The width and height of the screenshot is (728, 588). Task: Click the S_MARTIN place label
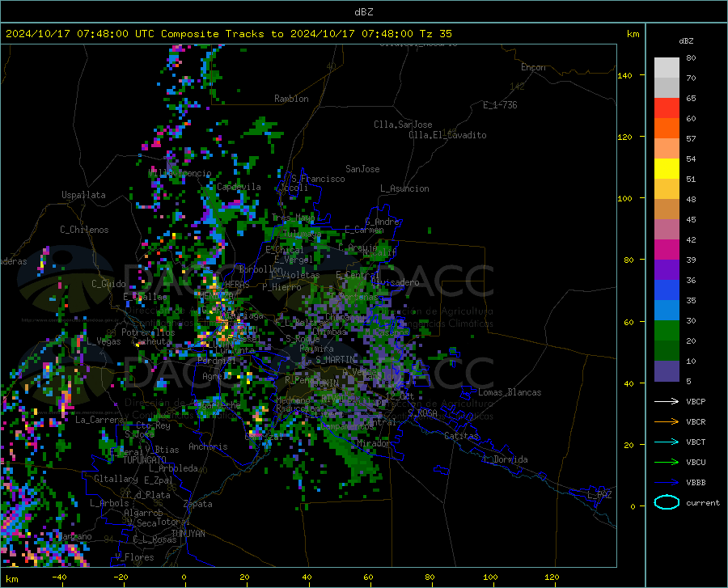[x=335, y=359]
